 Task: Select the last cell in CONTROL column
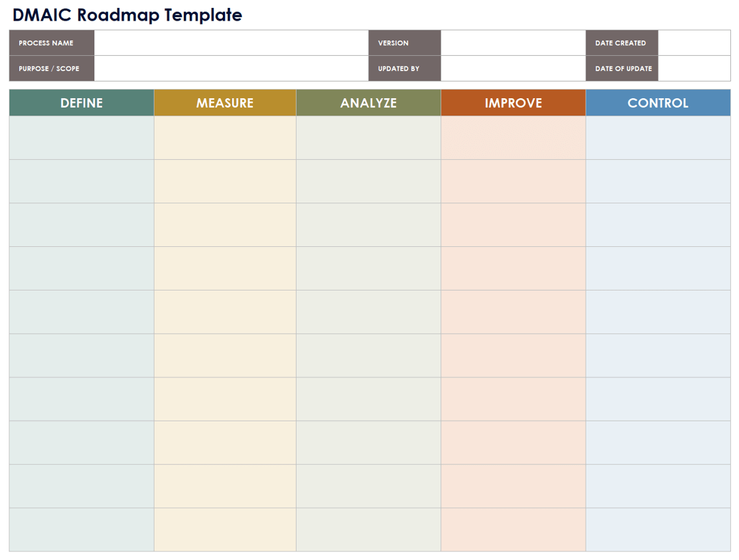(658, 529)
